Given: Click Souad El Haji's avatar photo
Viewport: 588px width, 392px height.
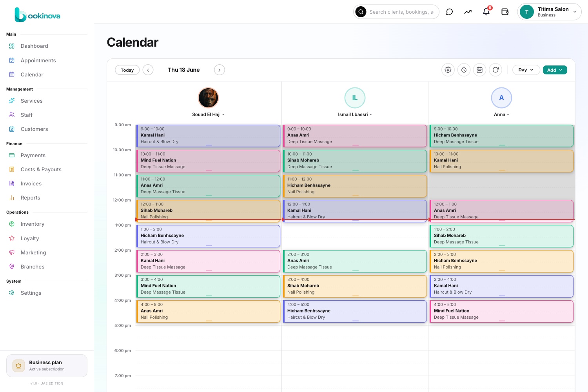Looking at the screenshot, I should (x=208, y=98).
